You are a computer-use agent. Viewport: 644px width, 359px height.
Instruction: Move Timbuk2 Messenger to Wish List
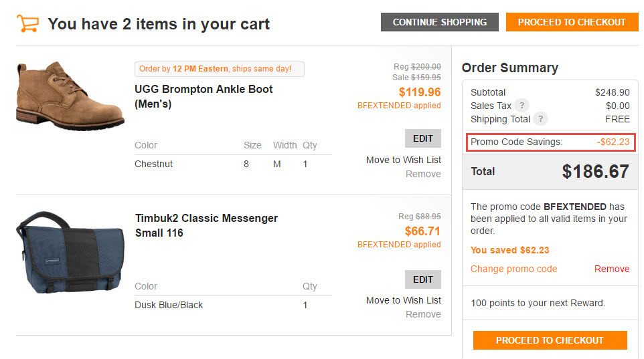coord(403,300)
